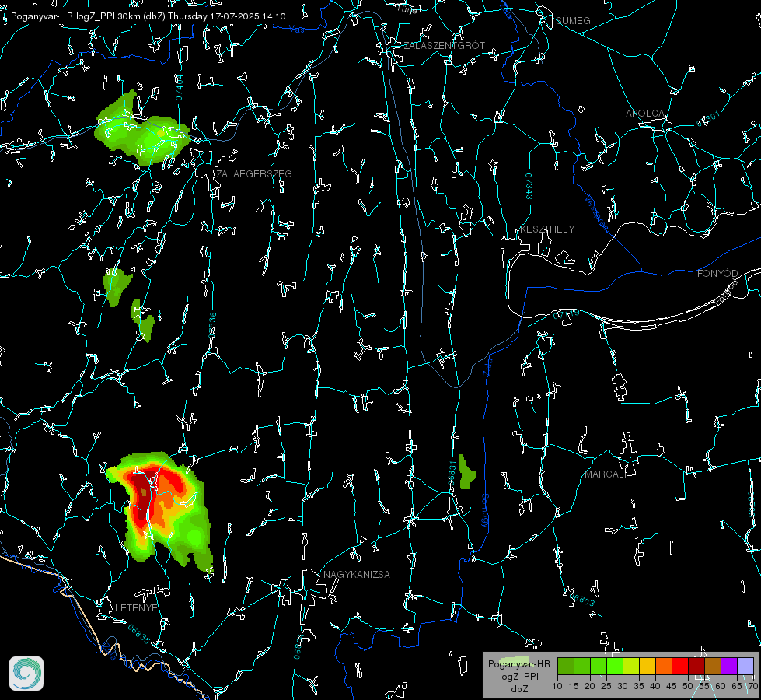Click the ZALAEGERSZEG city label

pyautogui.click(x=254, y=174)
